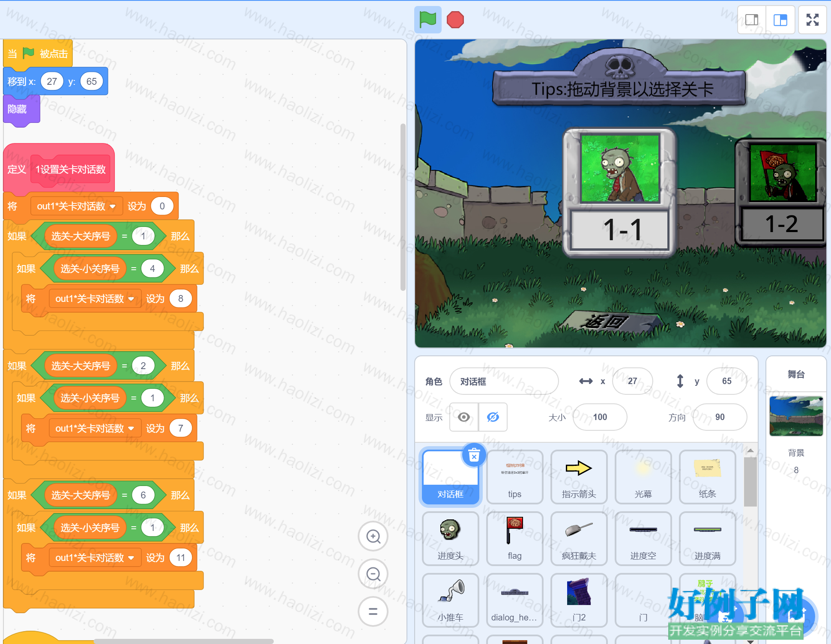Click the value 8 in the 设为 block
This screenshot has height=644, width=831.
click(x=181, y=299)
